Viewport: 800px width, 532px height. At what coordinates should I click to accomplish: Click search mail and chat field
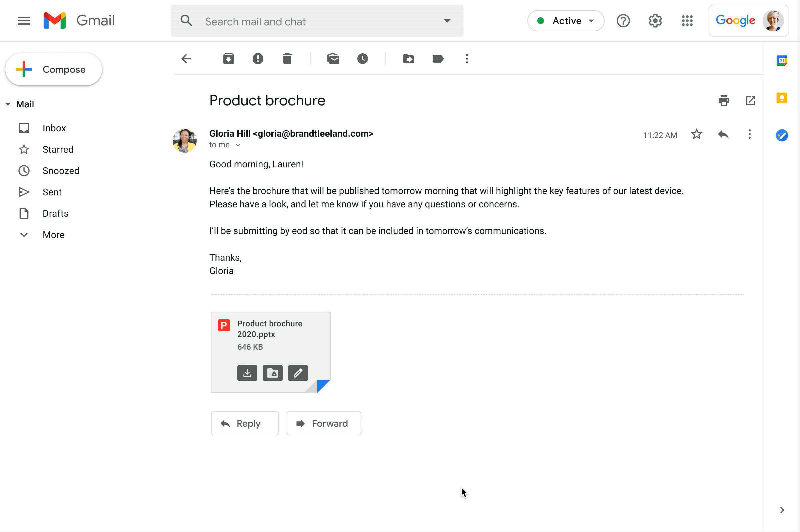pyautogui.click(x=317, y=21)
